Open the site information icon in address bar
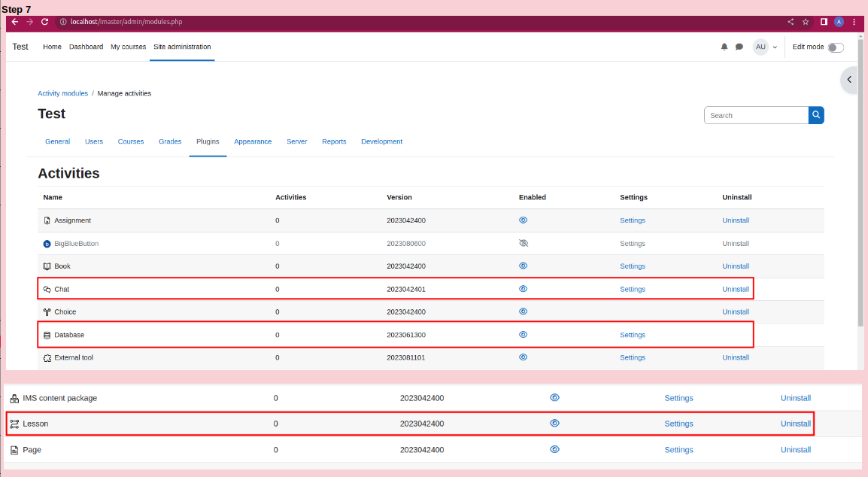Screen dimensions: 868x477 [63, 22]
